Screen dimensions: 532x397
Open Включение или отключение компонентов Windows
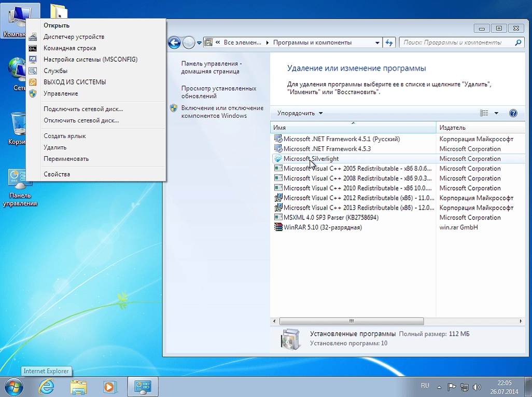[x=222, y=112]
